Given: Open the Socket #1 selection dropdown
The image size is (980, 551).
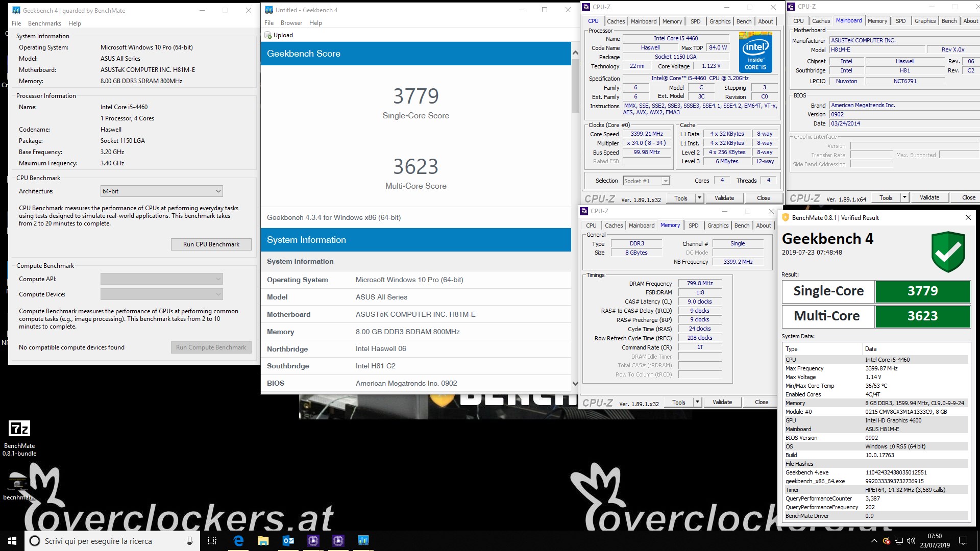Looking at the screenshot, I should point(646,181).
